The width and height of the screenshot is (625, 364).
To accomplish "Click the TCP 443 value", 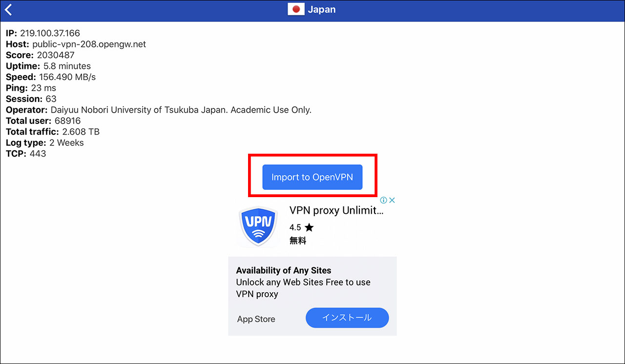I will pyautogui.click(x=38, y=154).
